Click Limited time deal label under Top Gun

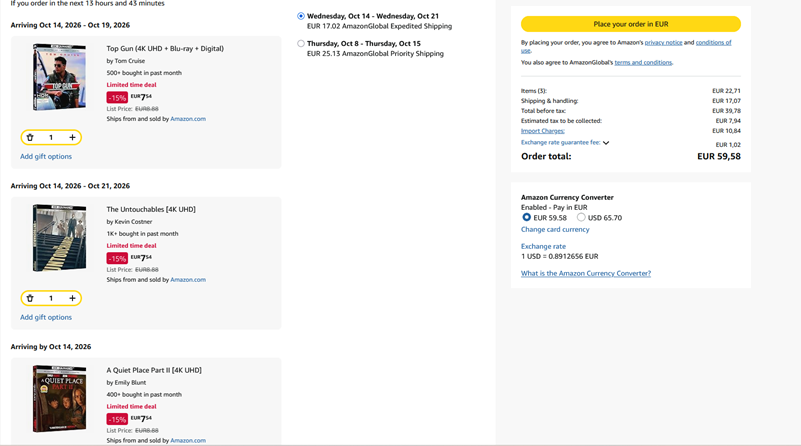(x=131, y=85)
